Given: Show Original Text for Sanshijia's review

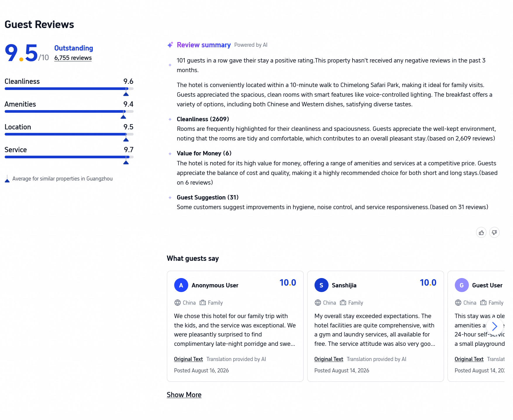Looking at the screenshot, I should [x=329, y=359].
